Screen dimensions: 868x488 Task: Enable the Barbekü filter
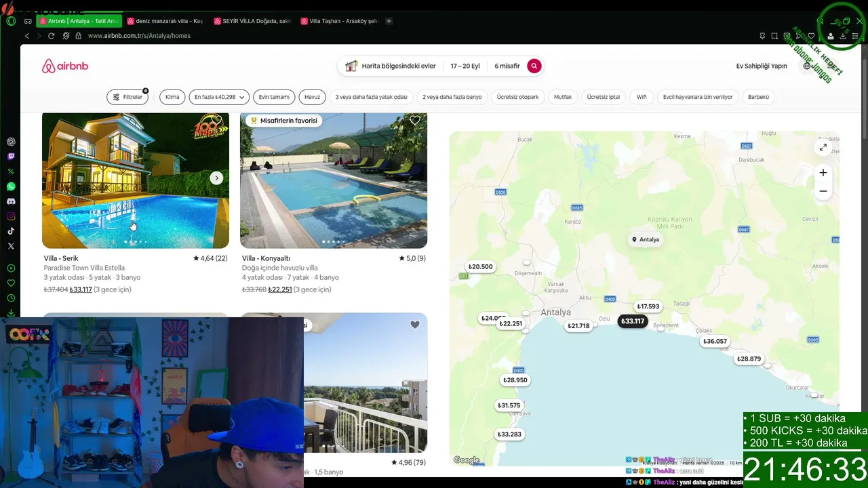[x=758, y=97]
